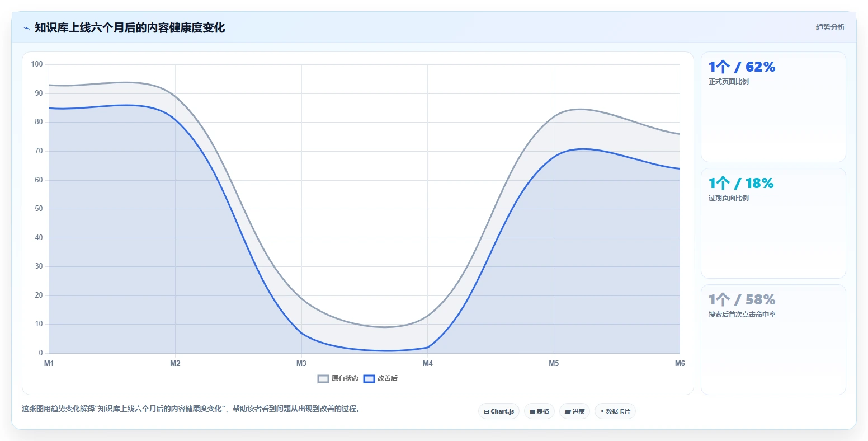Image resolution: width=868 pixels, height=441 pixels.
Task: Click the 1个 / 18% value text
Action: point(741,184)
